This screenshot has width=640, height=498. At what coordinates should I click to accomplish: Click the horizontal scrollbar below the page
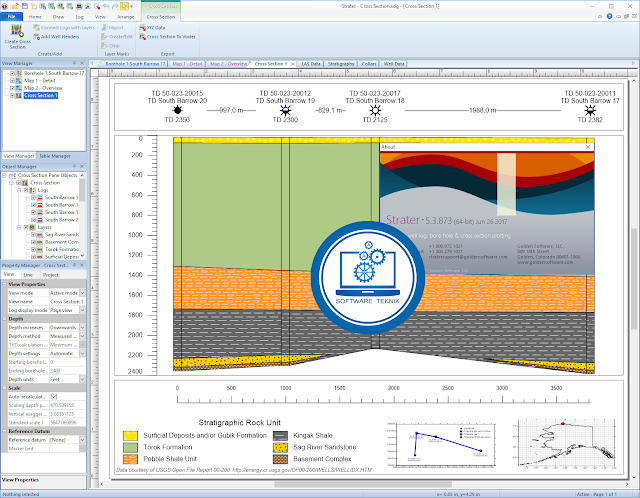[x=363, y=484]
